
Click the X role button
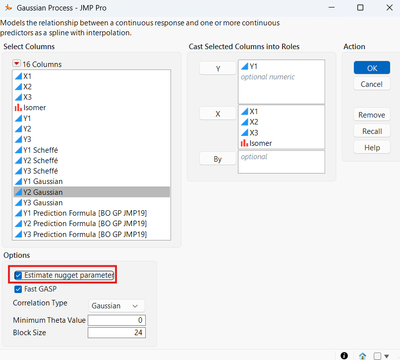tap(218, 114)
